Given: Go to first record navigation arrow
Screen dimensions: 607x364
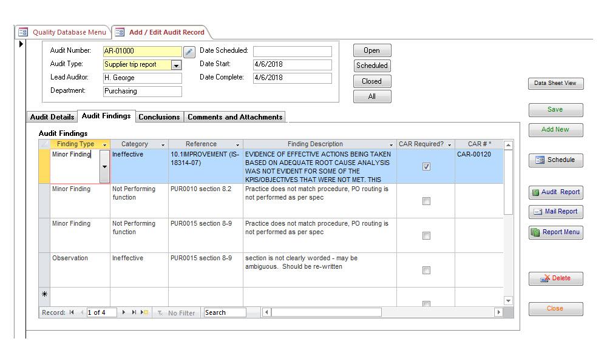Looking at the screenshot, I should 72,312.
